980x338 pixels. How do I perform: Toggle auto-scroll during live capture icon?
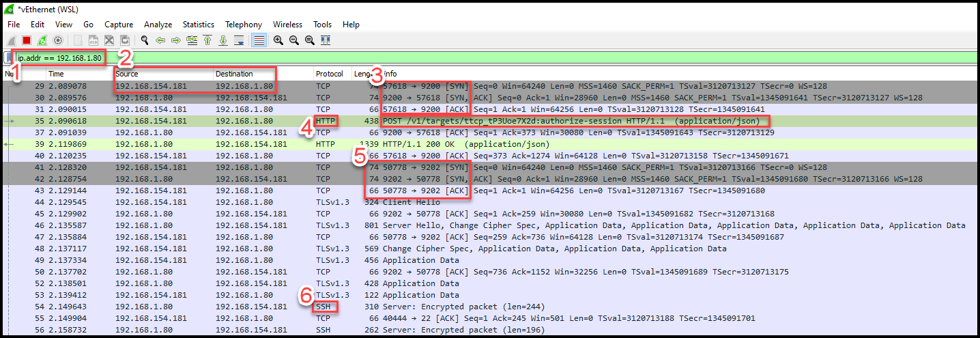239,40
